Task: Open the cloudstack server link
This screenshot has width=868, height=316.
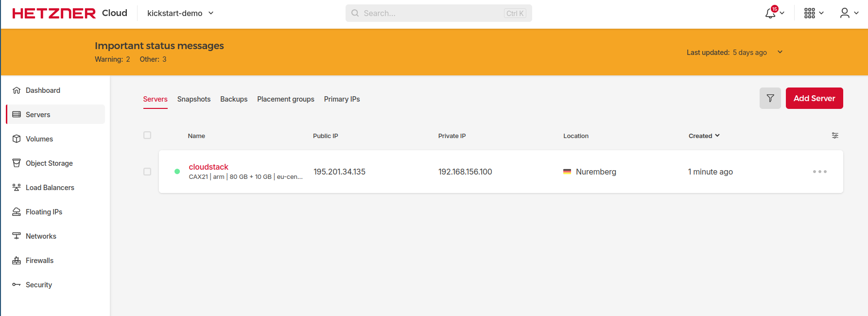Action: [208, 167]
